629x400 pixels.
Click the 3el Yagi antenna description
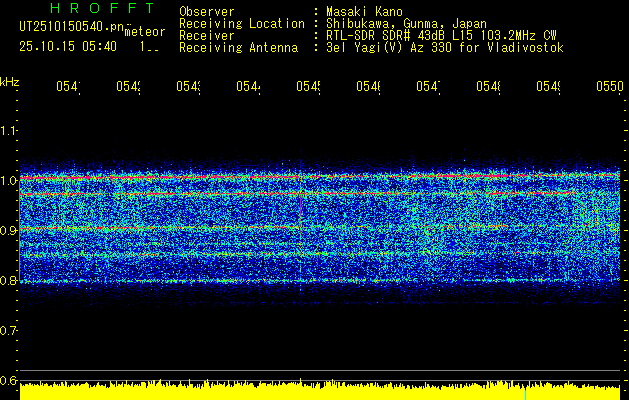click(445, 48)
